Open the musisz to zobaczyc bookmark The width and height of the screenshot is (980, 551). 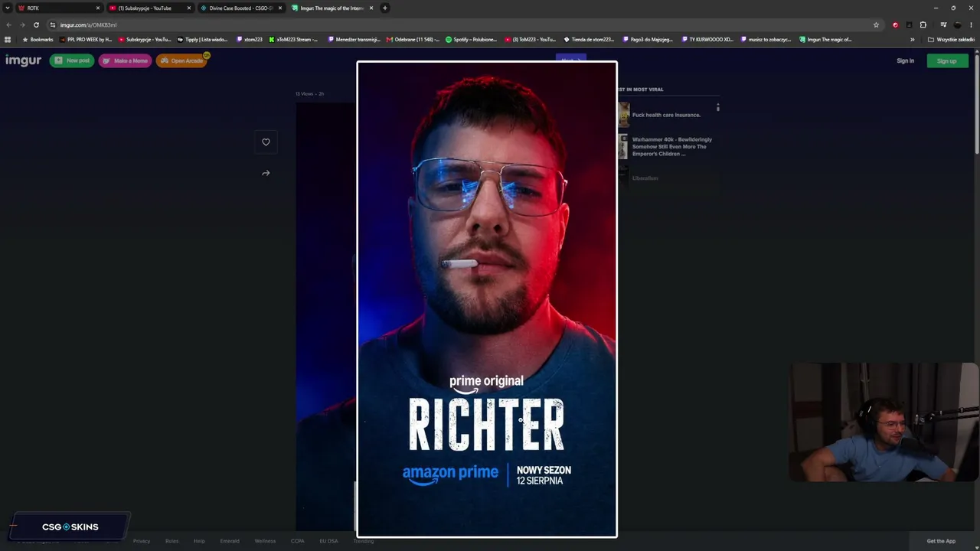point(766,39)
